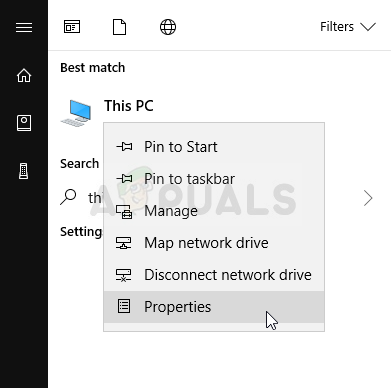Choose Pin to taskbar in the context menu
391x388 pixels.
214,179
